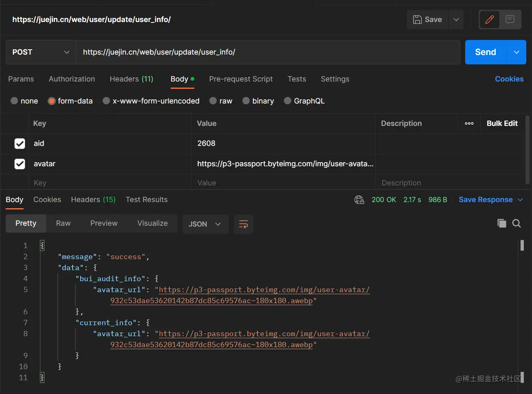Uncheck the aid parameter checkbox

20,143
